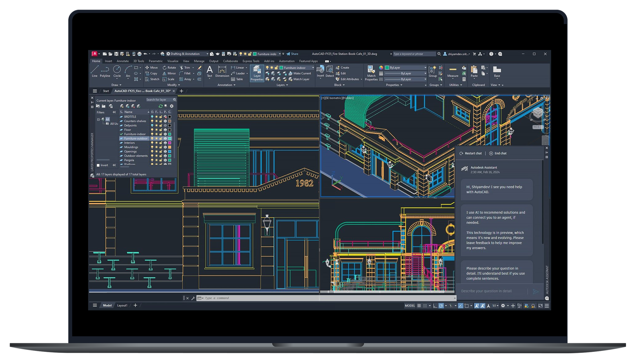Select the Line drawing tool
The image size is (639, 364).
click(x=94, y=71)
